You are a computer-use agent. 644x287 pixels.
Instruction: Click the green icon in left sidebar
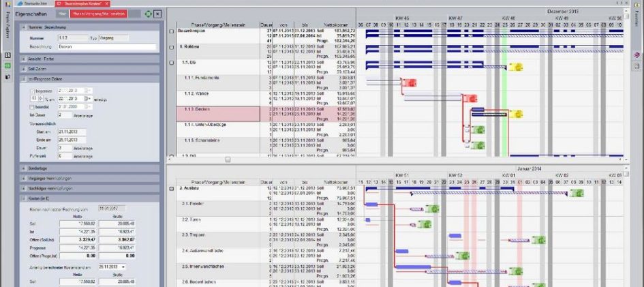(x=7, y=65)
